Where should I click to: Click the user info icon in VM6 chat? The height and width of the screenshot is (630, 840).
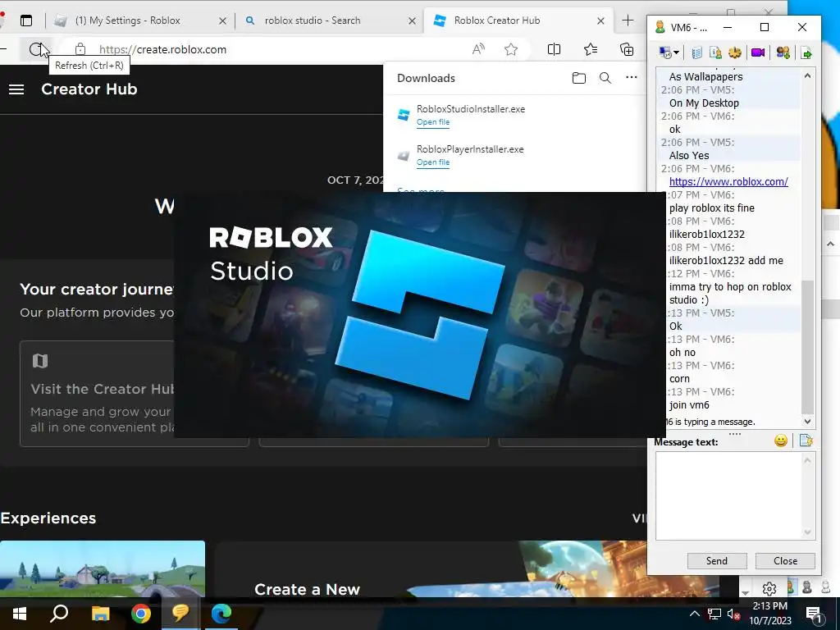coord(715,52)
